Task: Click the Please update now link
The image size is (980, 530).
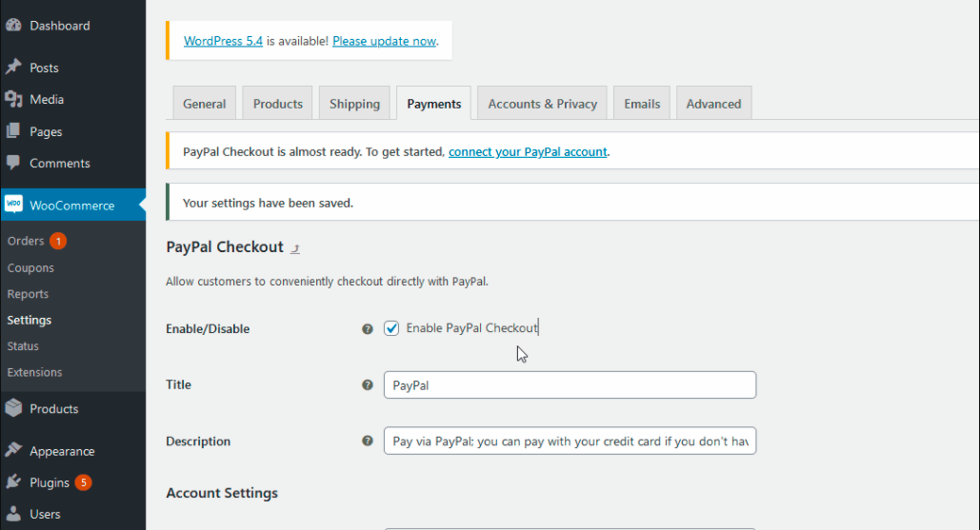Action: coord(384,41)
